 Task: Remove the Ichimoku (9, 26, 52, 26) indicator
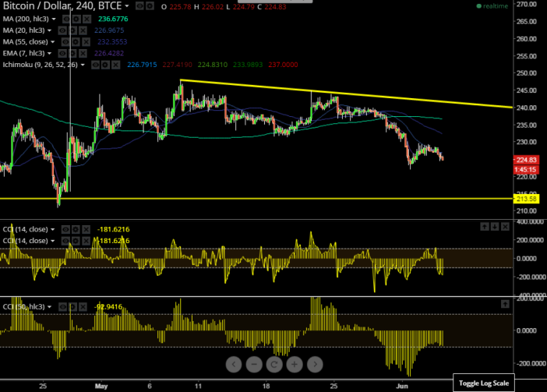pyautogui.click(x=116, y=65)
